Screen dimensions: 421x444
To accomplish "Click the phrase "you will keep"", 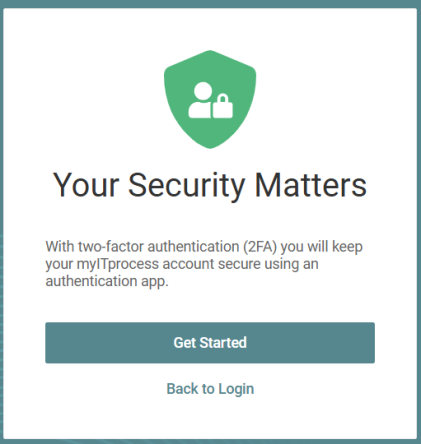I will click(322, 247).
